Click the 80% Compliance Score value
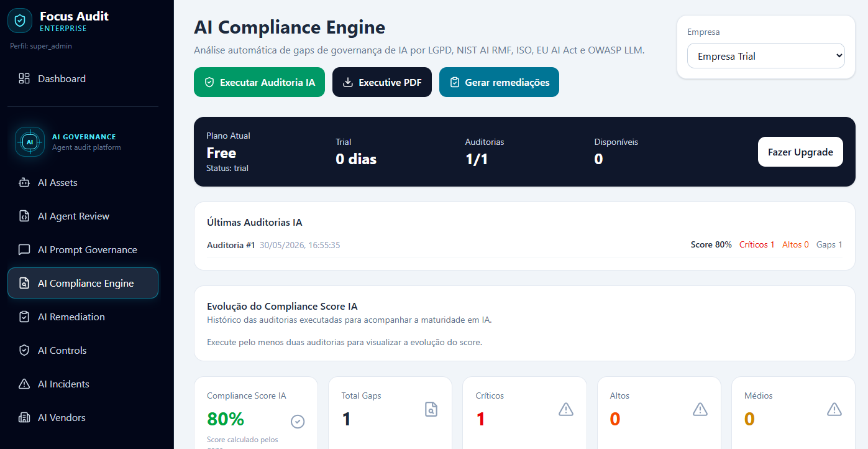Screen dimensions: 868x449 tap(226, 419)
